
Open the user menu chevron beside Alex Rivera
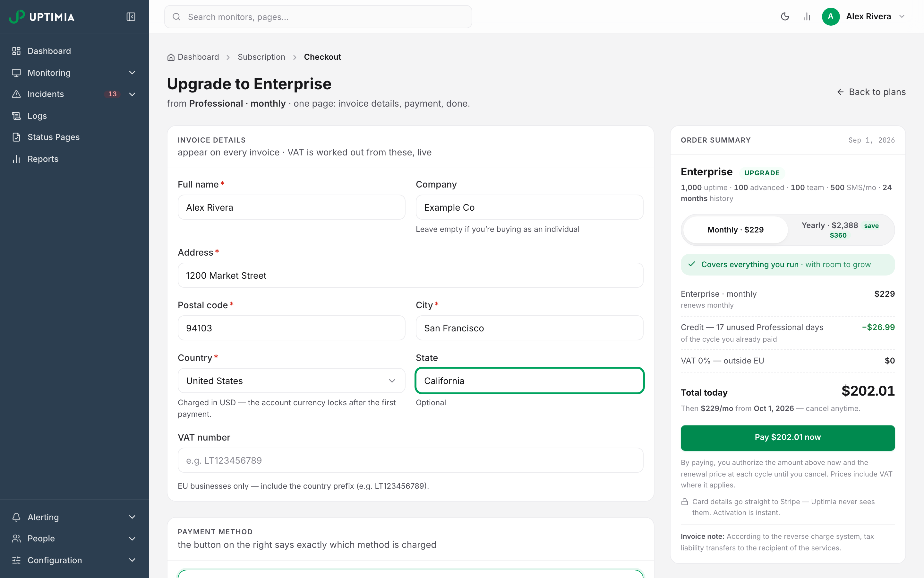point(902,16)
